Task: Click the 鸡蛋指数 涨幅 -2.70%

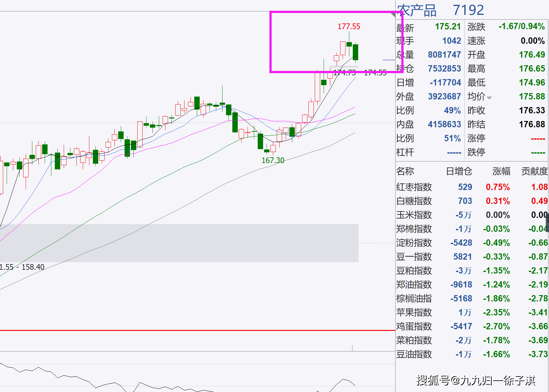Action: (497, 326)
